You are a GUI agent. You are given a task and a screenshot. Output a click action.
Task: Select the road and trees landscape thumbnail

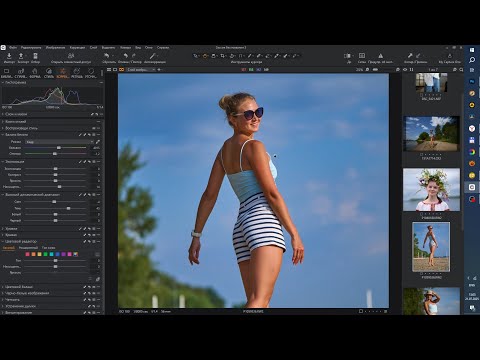coord(431,133)
